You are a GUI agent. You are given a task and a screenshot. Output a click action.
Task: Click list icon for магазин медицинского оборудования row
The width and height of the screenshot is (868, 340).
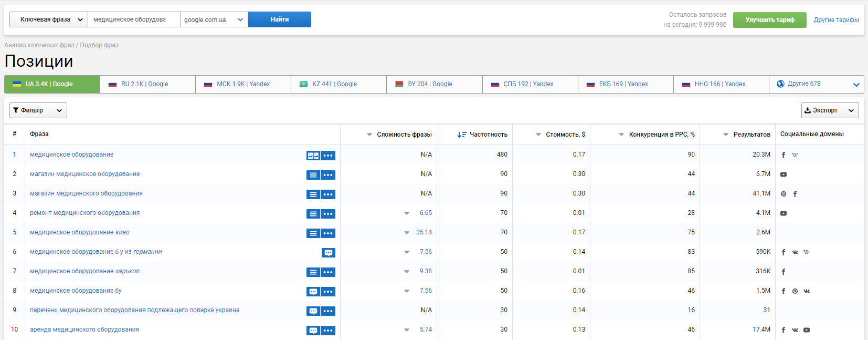313,194
